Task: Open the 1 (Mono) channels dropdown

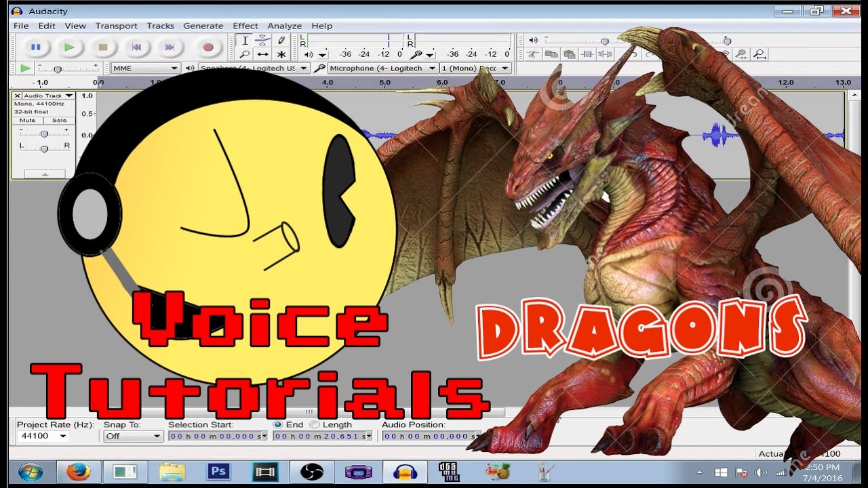Action: (x=475, y=68)
